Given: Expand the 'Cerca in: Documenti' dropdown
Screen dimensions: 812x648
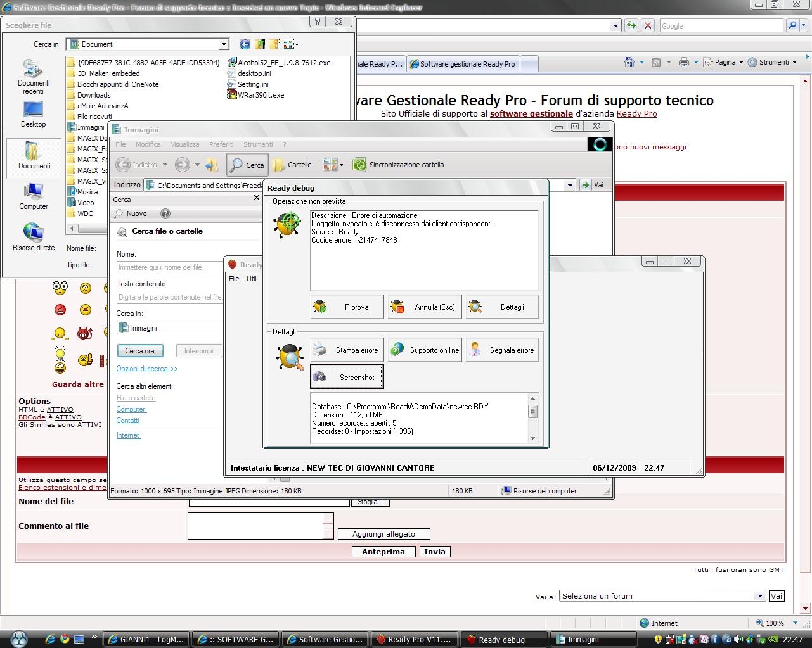Looking at the screenshot, I should 224,44.
